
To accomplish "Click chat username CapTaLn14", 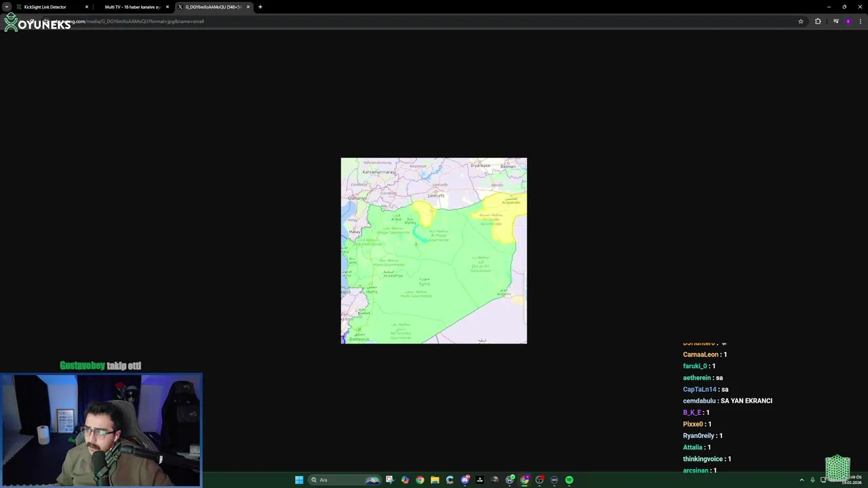I will 700,389.
